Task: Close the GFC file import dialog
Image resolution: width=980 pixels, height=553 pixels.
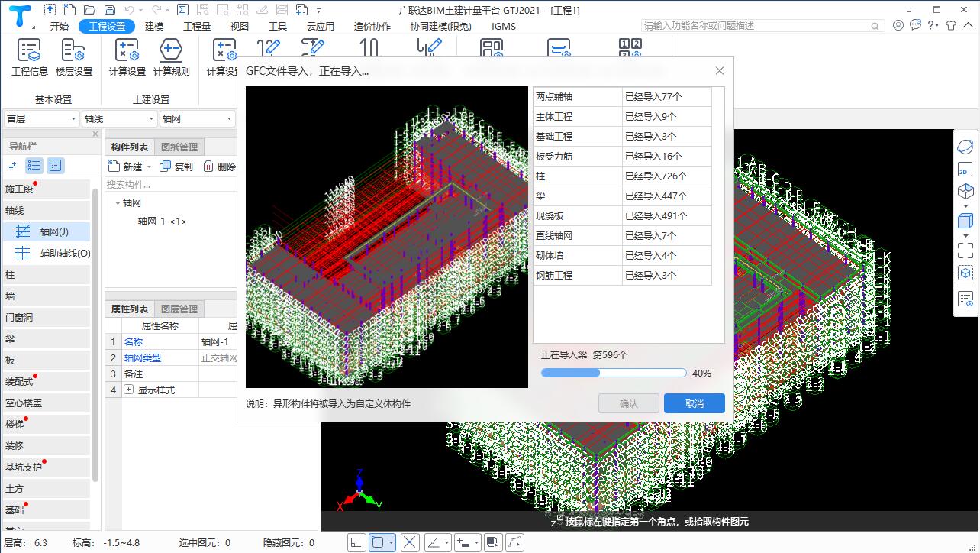Action: (x=719, y=70)
